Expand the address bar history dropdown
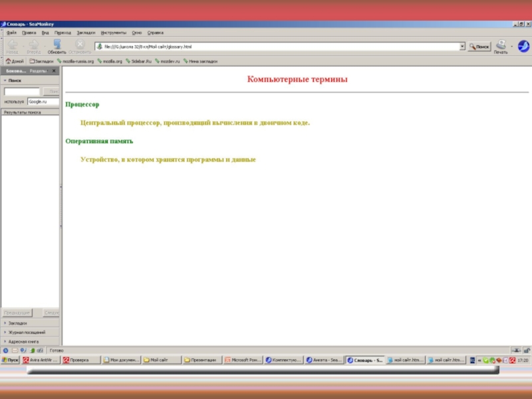Image resolution: width=532 pixels, height=399 pixels. point(462,47)
